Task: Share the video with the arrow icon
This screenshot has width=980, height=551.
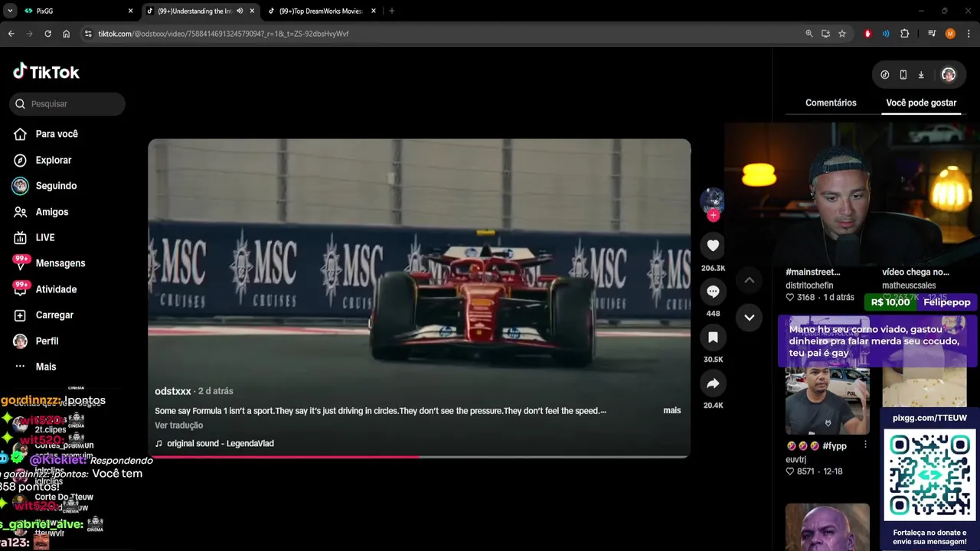Action: point(713,383)
